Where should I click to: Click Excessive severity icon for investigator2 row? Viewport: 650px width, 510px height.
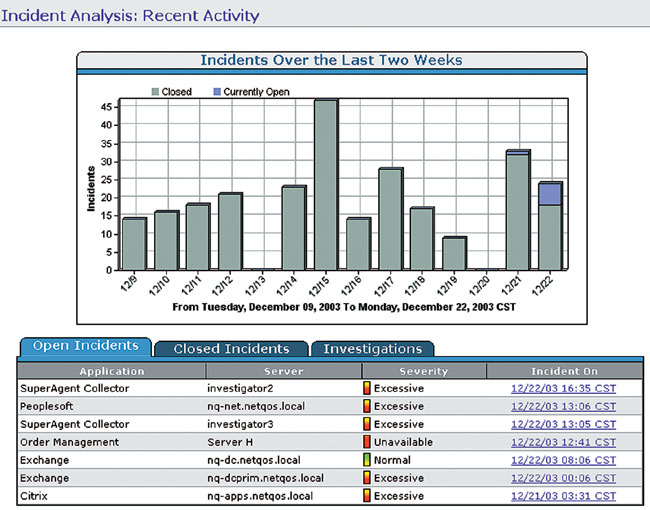pyautogui.click(x=367, y=388)
